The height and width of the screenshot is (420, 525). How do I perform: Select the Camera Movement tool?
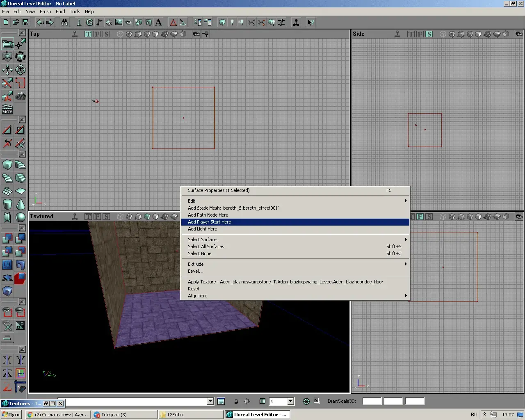click(x=7, y=43)
